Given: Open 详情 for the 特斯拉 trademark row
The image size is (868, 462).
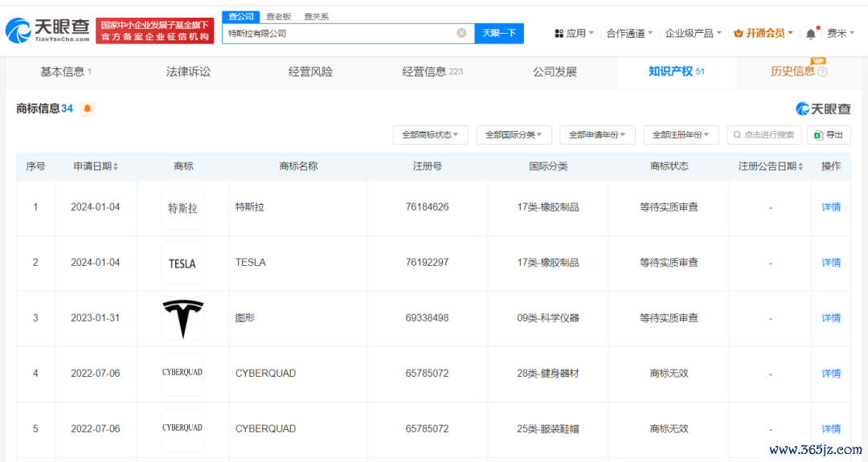Looking at the screenshot, I should pos(831,207).
